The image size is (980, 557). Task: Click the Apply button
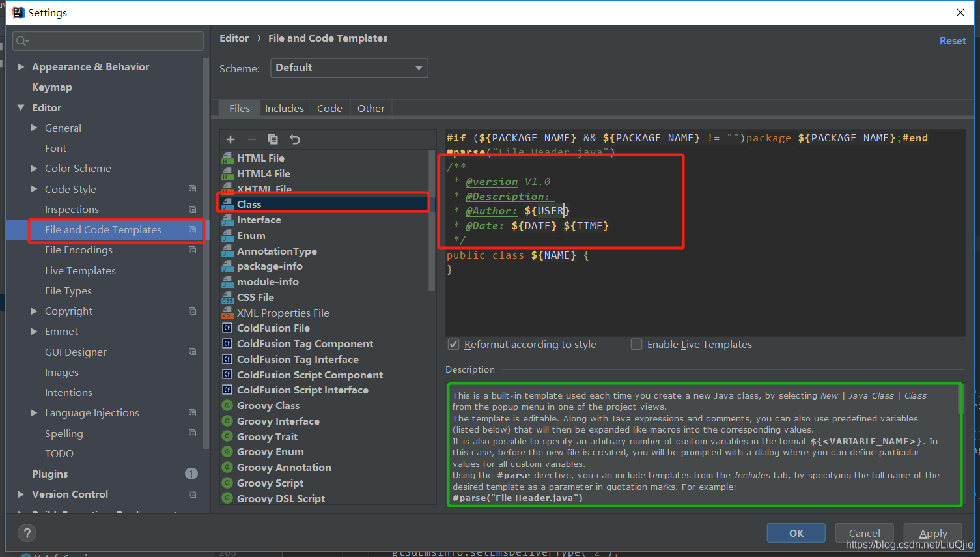click(933, 533)
